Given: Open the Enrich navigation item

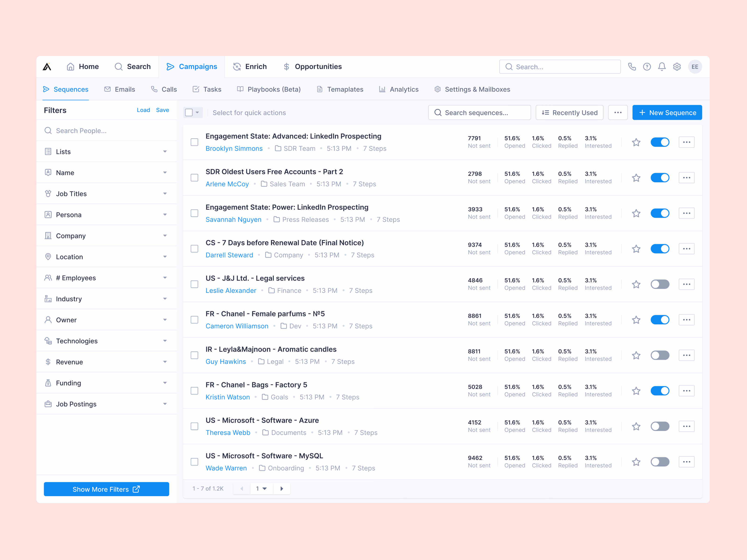Looking at the screenshot, I should pos(250,66).
